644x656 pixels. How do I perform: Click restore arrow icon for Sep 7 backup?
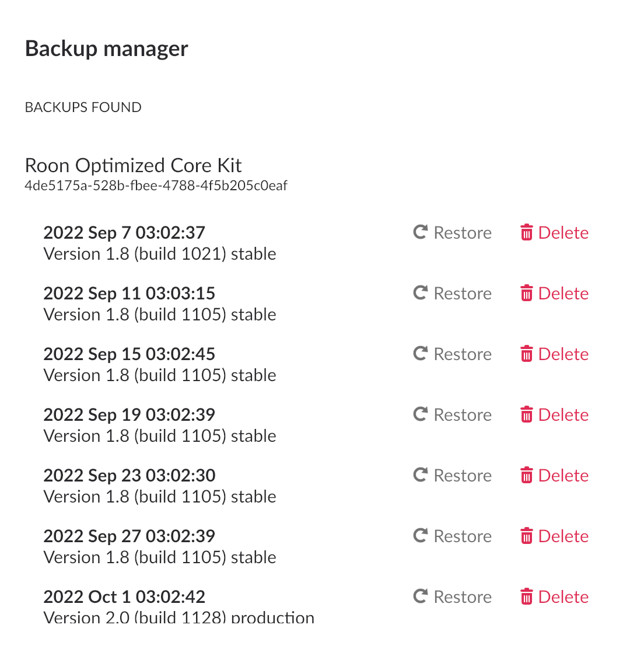click(x=421, y=232)
